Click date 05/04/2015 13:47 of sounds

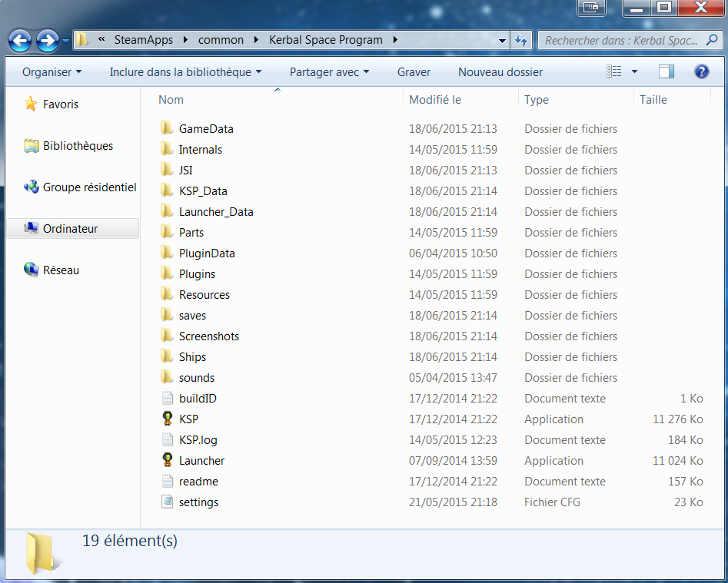click(x=453, y=378)
